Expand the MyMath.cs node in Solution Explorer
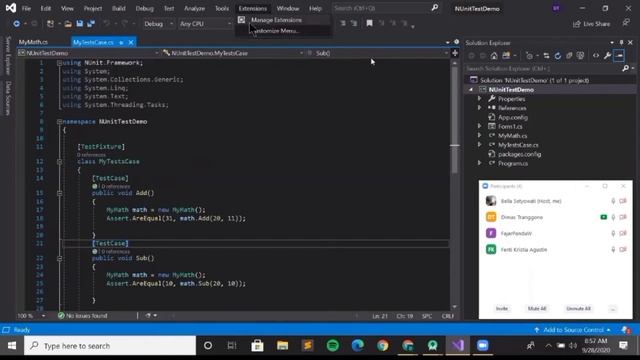The image size is (640, 360). (x=480, y=136)
